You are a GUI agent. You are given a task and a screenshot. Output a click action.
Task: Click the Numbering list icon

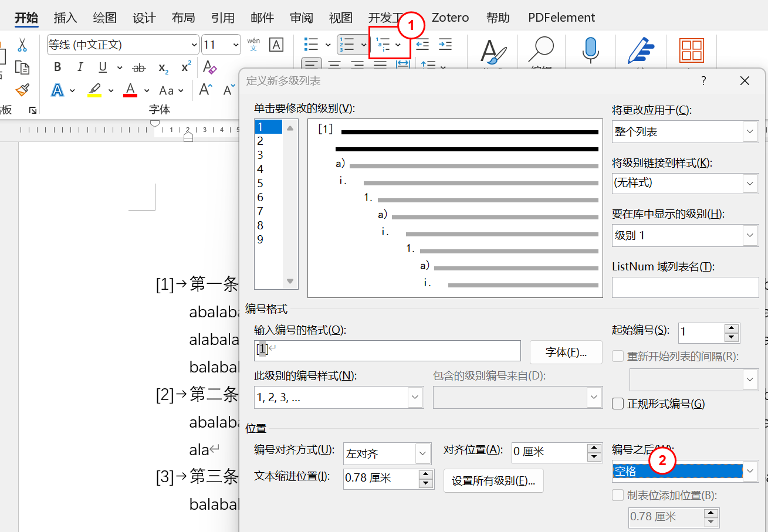click(347, 45)
